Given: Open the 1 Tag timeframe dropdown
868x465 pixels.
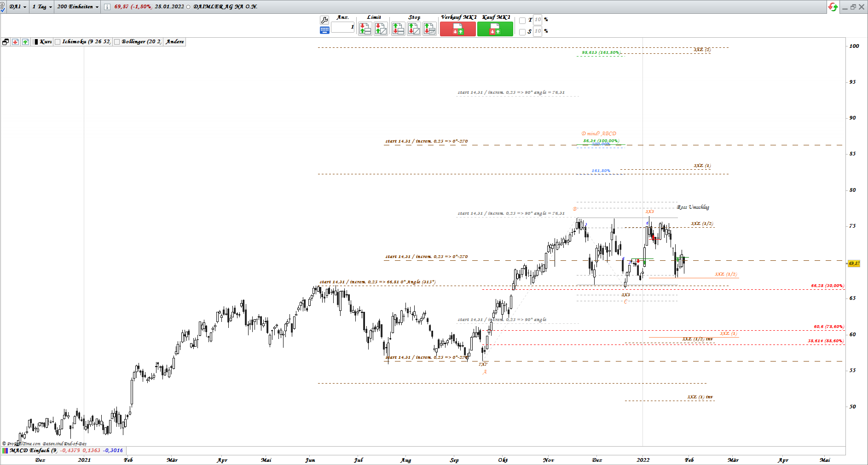Looking at the screenshot, I should coord(42,7).
